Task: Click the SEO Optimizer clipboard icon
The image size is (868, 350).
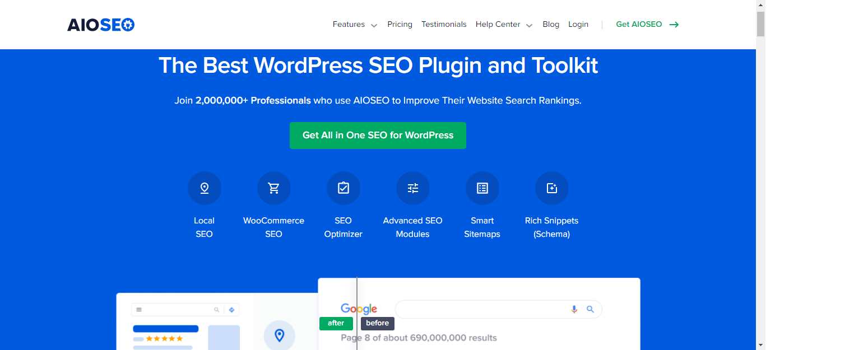Action: (x=344, y=188)
